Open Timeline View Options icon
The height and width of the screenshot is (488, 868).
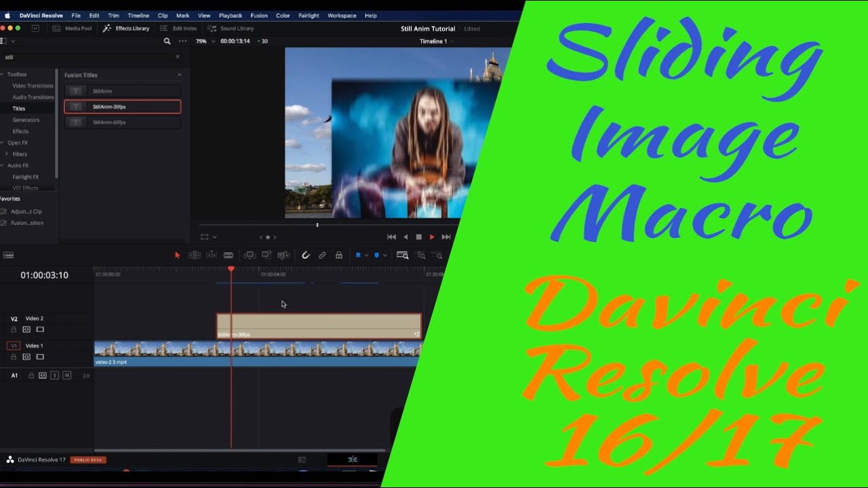(8, 255)
